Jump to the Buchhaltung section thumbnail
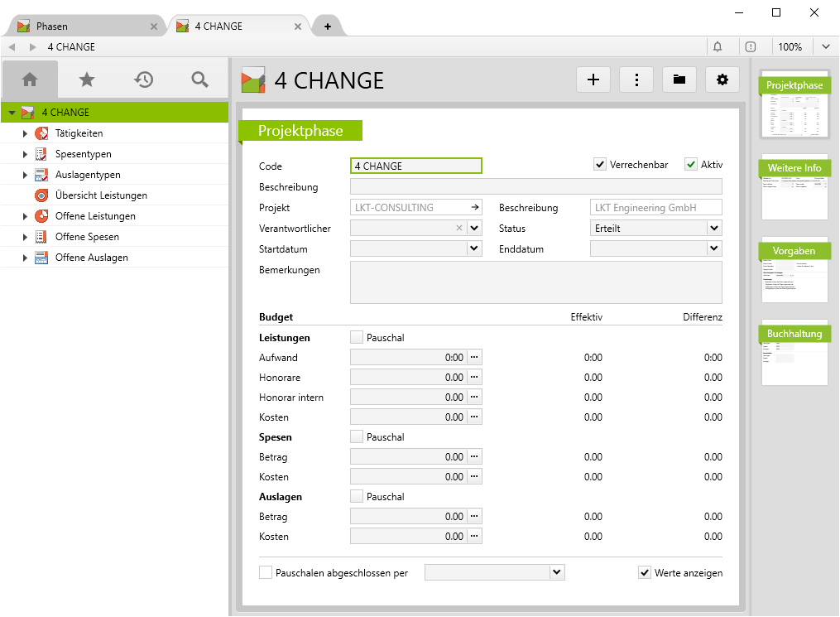840x617 pixels. [794, 354]
